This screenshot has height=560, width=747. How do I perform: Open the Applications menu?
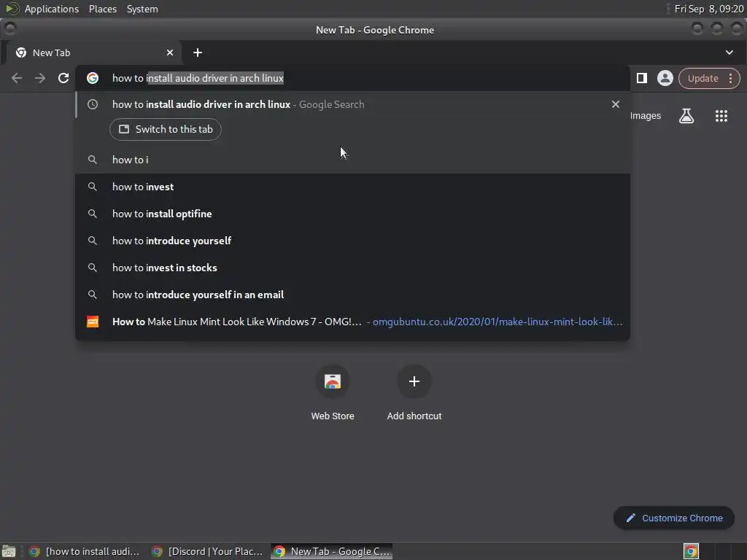coord(52,9)
